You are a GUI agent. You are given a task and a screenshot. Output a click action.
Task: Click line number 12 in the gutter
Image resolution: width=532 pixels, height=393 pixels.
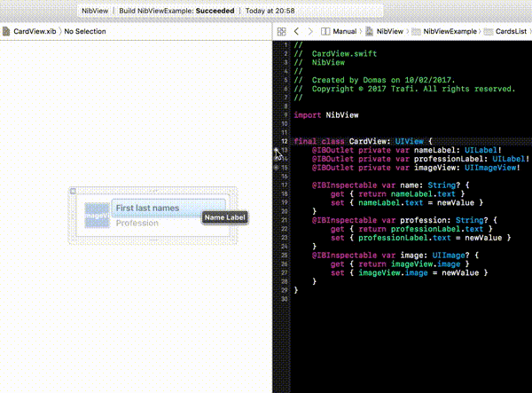[x=285, y=141]
